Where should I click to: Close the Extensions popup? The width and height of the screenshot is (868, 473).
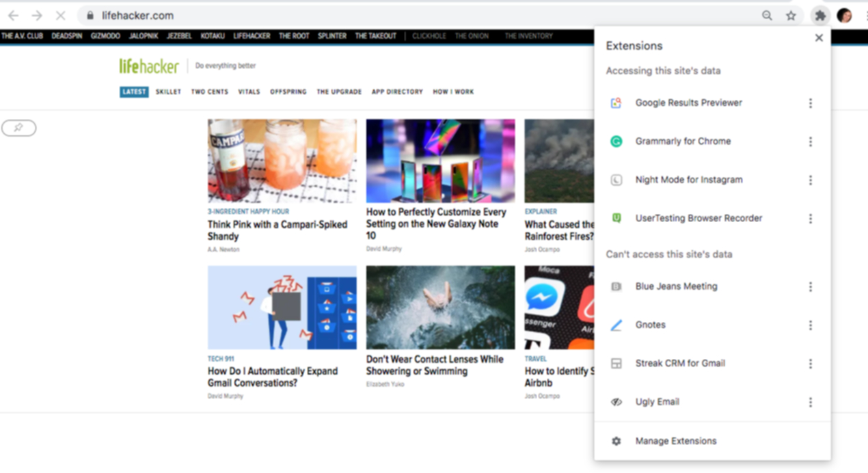point(819,38)
